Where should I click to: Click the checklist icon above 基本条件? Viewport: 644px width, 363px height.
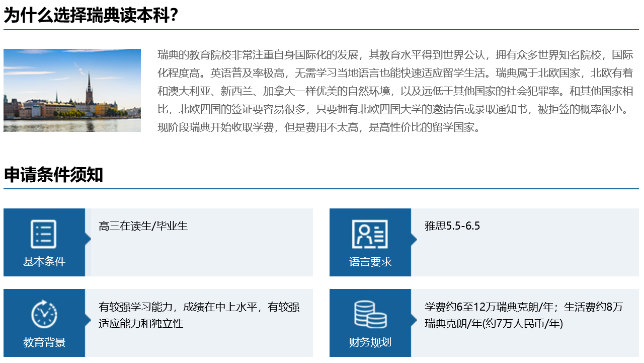[x=44, y=234]
